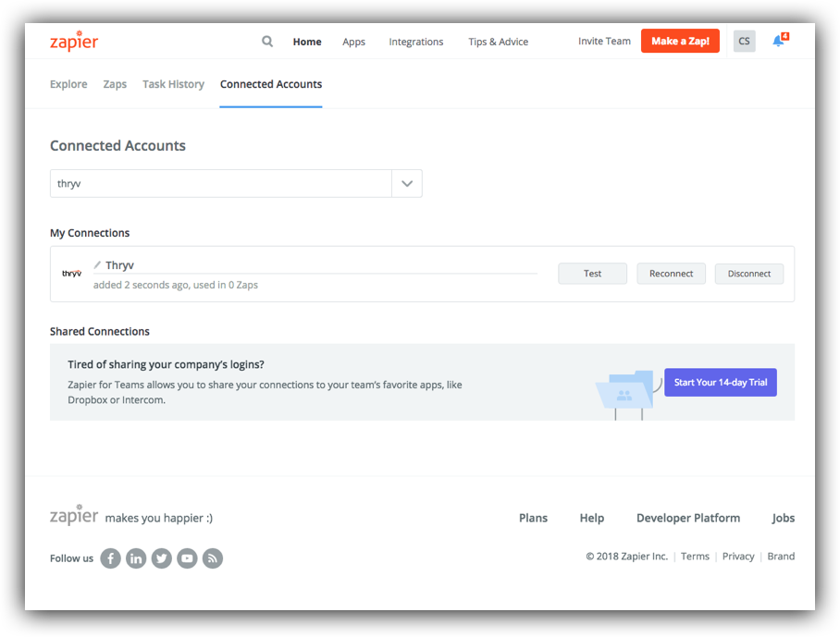Open Zapier's LinkedIn icon
Screen dimensions: 840x637
[x=136, y=558]
